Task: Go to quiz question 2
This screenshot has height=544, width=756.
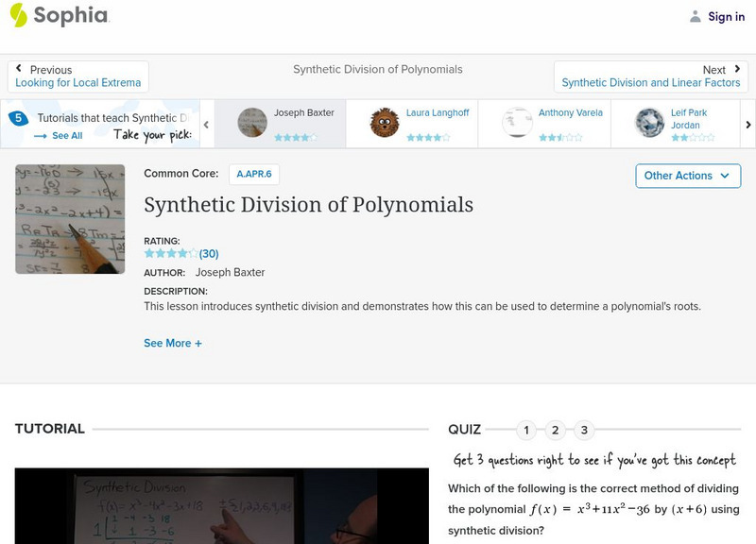Action: [x=556, y=431]
